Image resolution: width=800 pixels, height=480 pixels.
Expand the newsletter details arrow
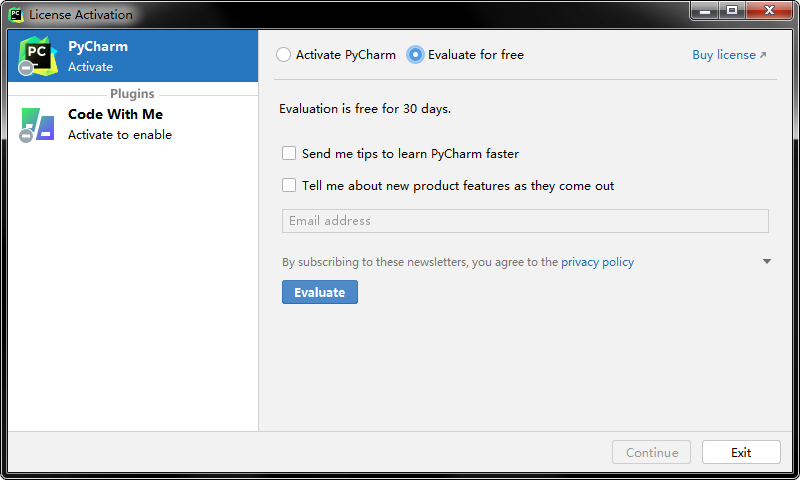[x=766, y=261]
